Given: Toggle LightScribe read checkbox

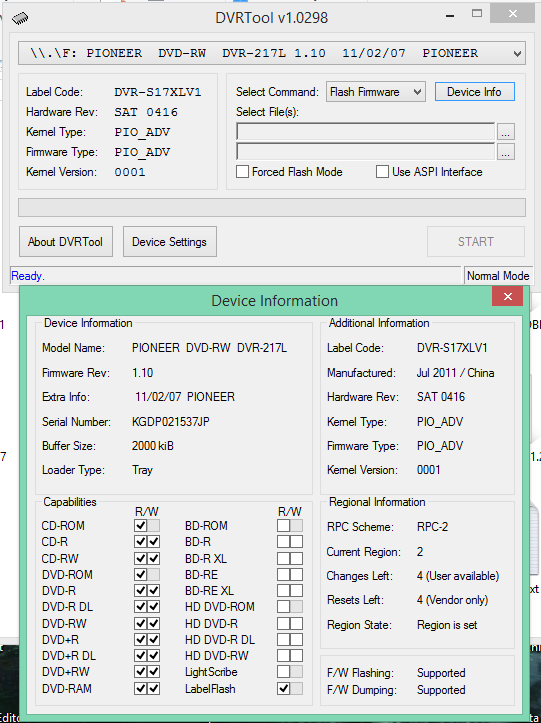Looking at the screenshot, I should (284, 672).
